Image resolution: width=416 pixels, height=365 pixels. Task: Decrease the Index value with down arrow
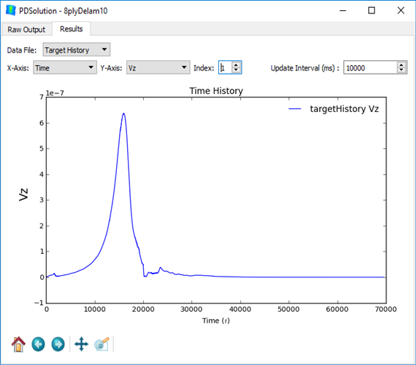pyautogui.click(x=236, y=70)
